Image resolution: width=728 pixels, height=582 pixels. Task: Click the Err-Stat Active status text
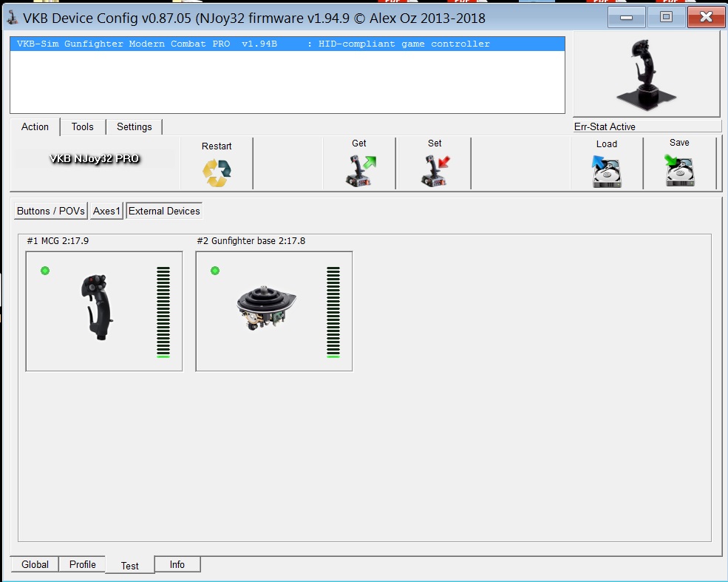[605, 126]
